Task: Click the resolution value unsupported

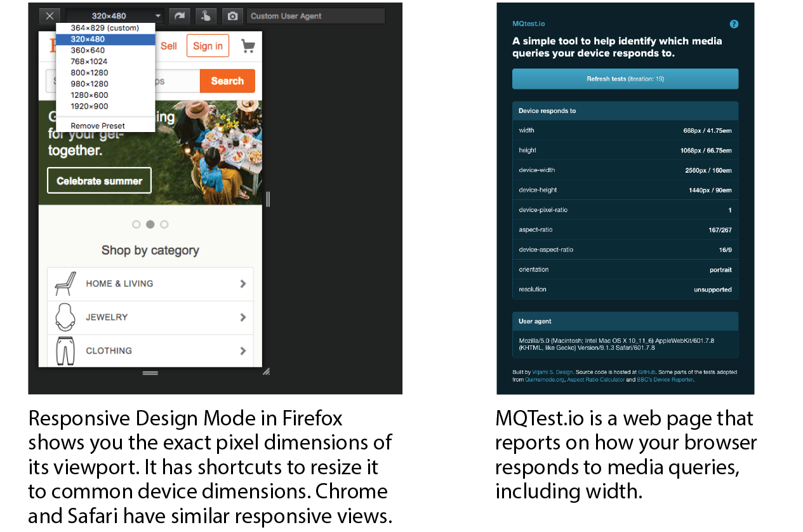Action: click(x=713, y=289)
